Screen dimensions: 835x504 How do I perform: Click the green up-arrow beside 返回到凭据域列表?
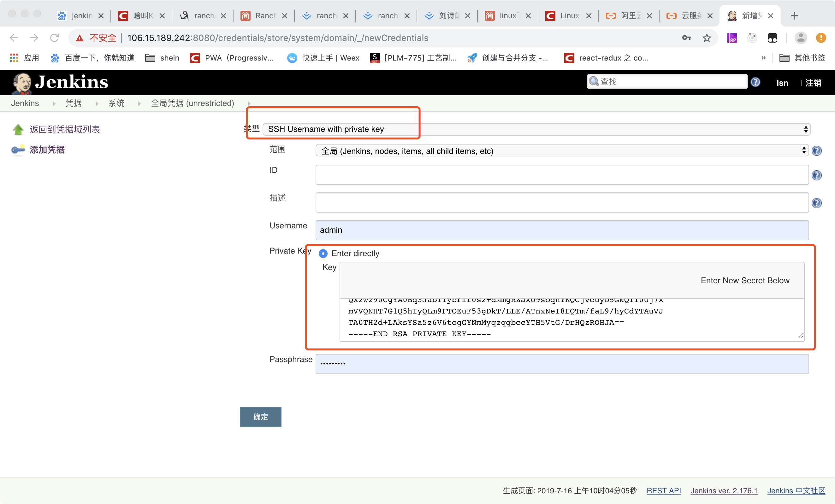point(18,129)
